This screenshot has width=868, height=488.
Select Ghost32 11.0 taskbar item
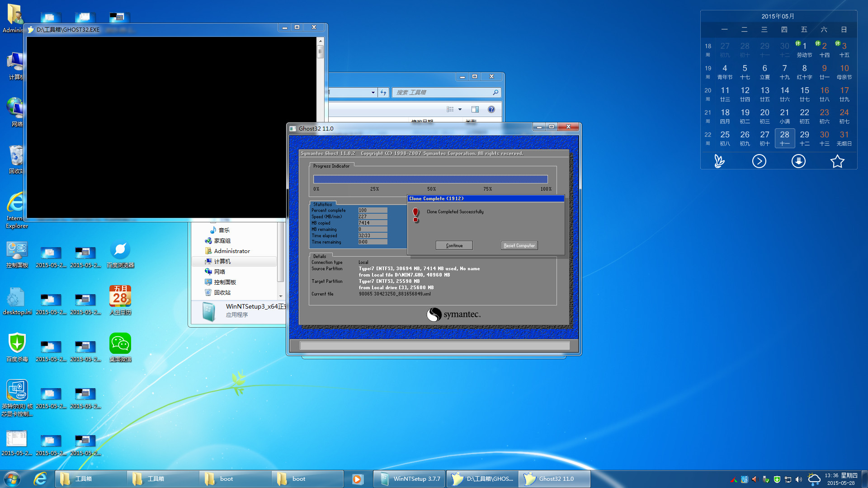coord(555,479)
